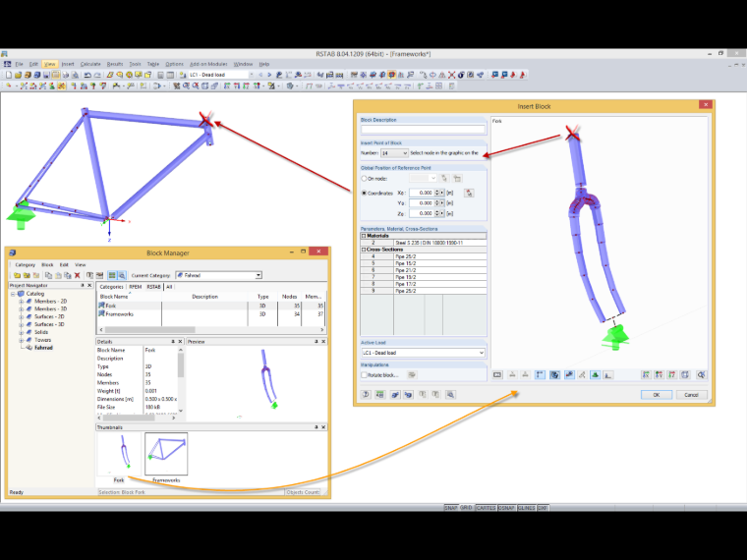Go to next load case arrow
Image resolution: width=747 pixels, height=560 pixels.
[269, 75]
